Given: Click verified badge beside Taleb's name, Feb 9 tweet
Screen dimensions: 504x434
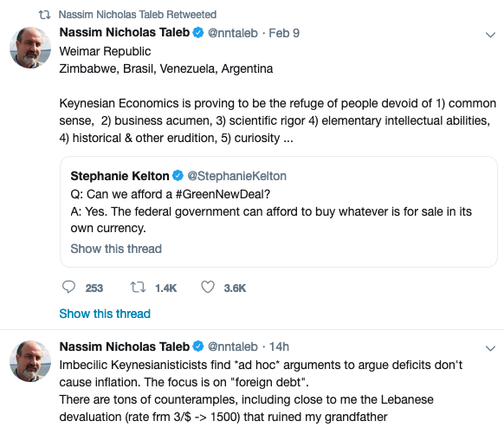Looking at the screenshot, I should click(198, 32).
